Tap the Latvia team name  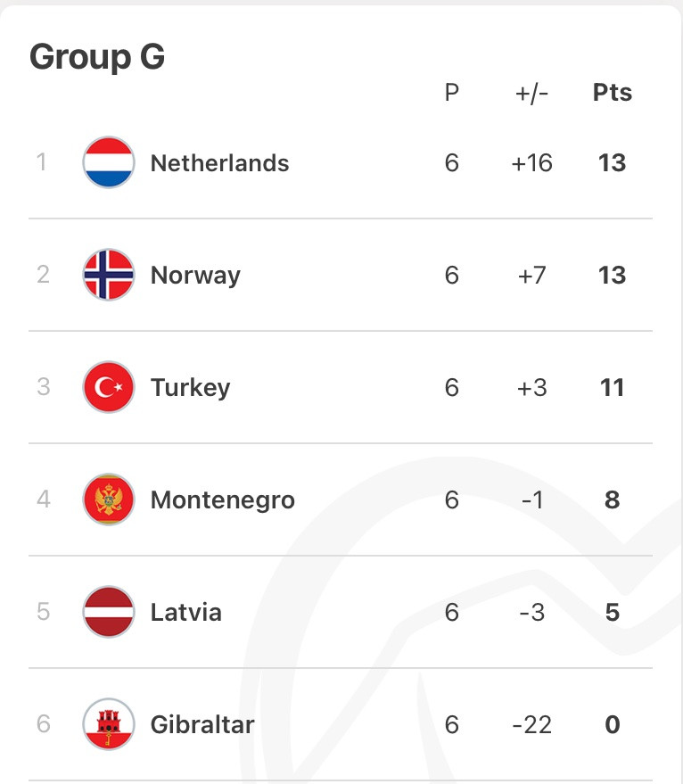[186, 612]
